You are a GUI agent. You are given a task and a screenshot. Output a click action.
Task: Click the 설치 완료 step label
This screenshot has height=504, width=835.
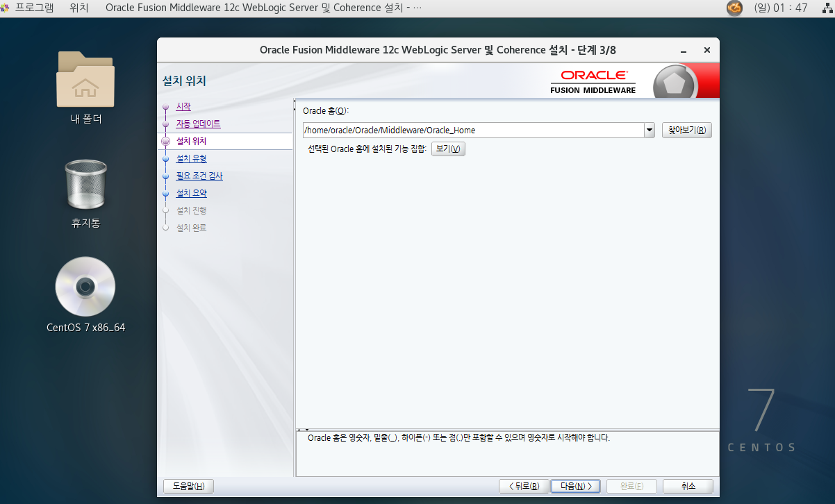[191, 228]
